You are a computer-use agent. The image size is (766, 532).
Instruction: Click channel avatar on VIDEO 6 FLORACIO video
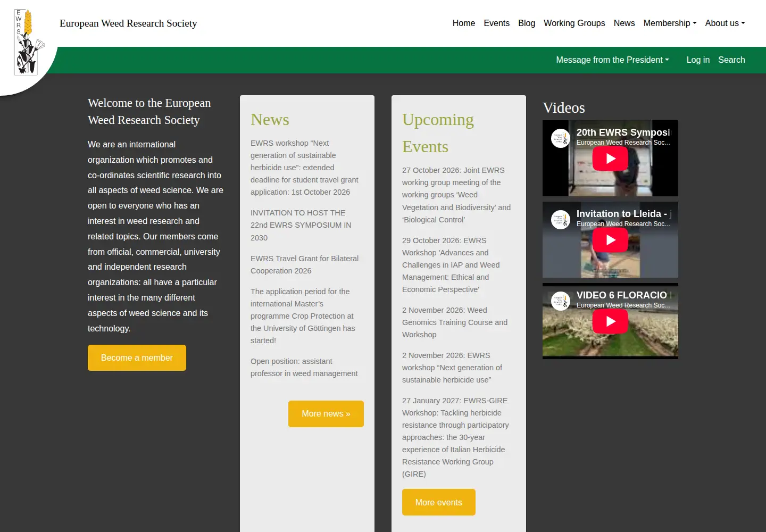(x=561, y=301)
